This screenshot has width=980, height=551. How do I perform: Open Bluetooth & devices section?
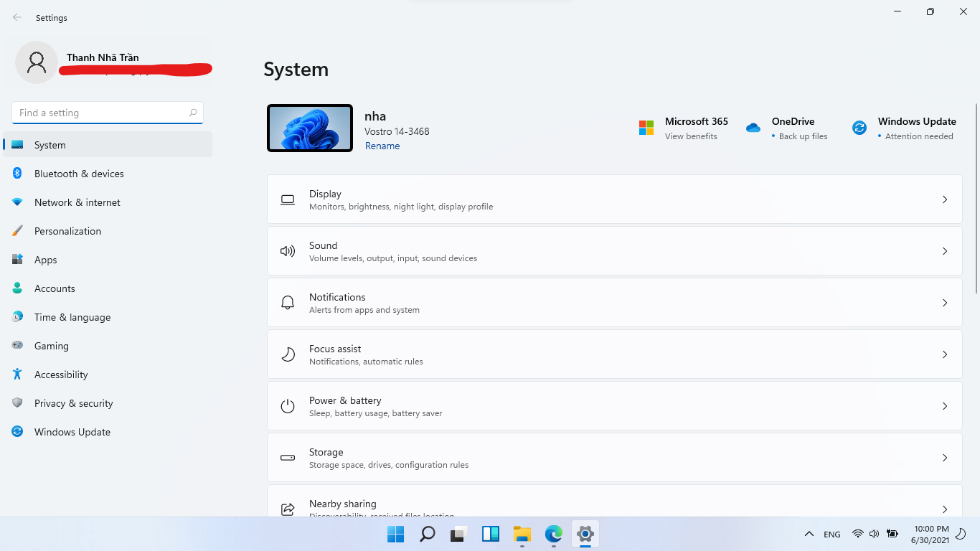click(108, 174)
